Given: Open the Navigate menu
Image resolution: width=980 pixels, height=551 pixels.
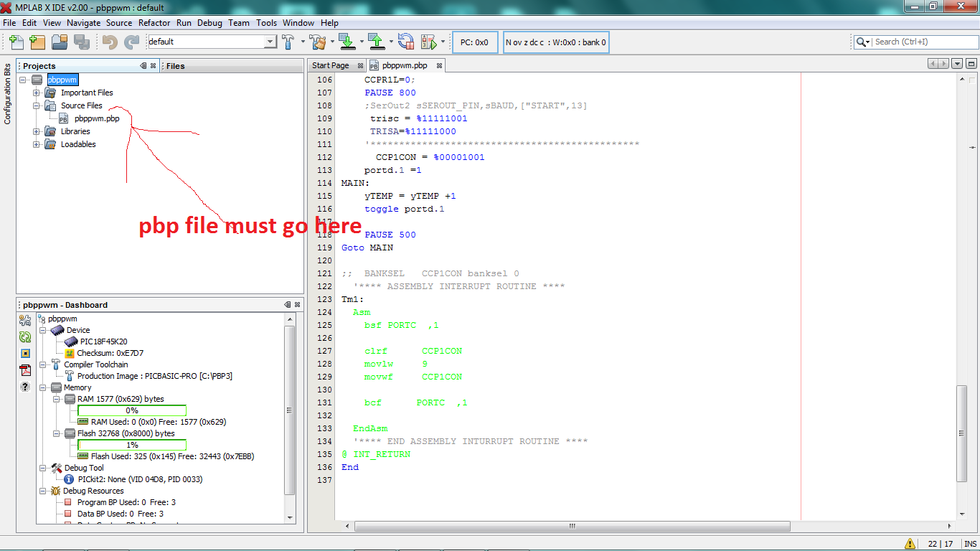Looking at the screenshot, I should [x=84, y=23].
